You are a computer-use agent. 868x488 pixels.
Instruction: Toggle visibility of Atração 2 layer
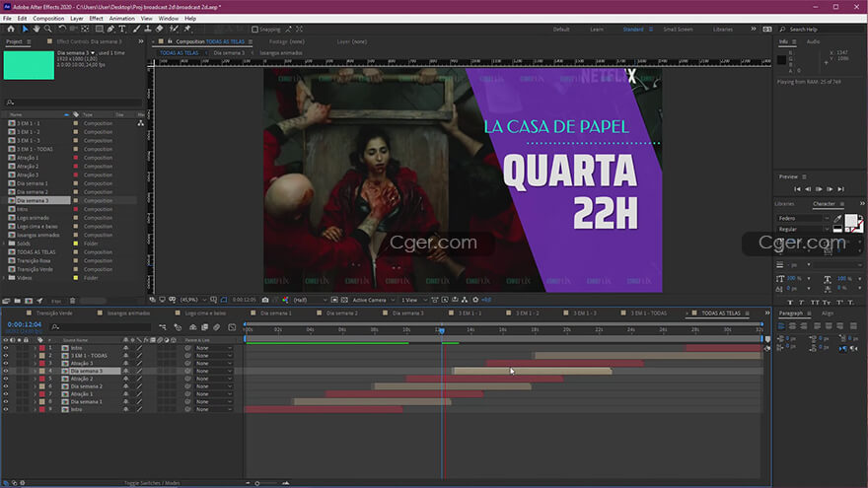pos(6,379)
